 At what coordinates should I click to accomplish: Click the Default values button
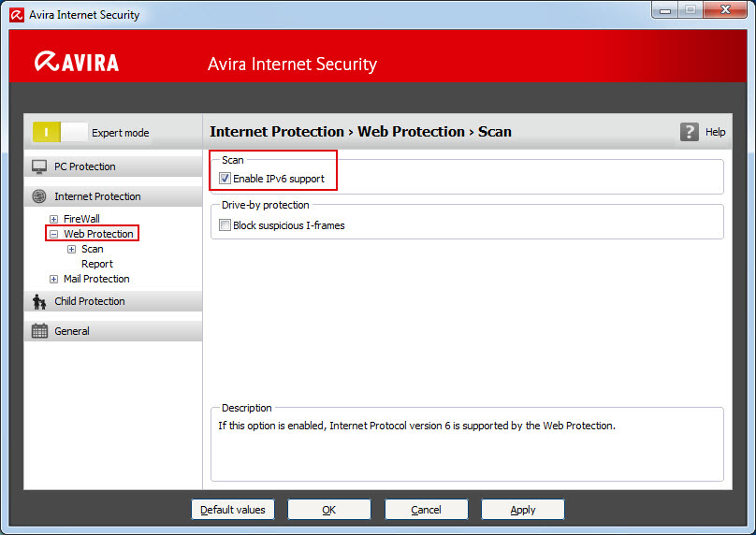pyautogui.click(x=233, y=510)
